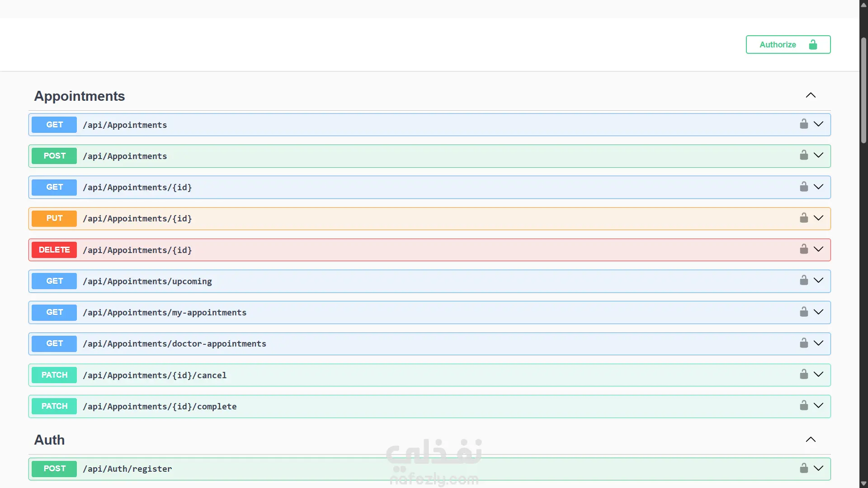Collapse the Auth section with its chevron

(x=811, y=440)
